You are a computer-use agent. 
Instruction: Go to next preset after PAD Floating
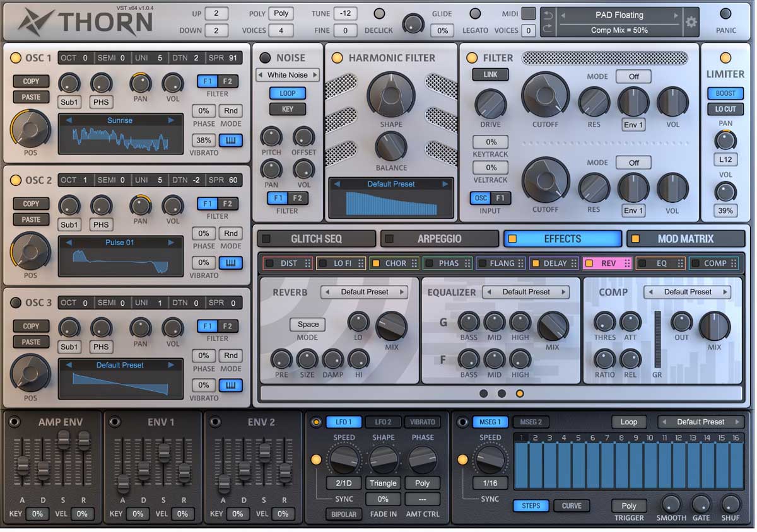pos(676,15)
